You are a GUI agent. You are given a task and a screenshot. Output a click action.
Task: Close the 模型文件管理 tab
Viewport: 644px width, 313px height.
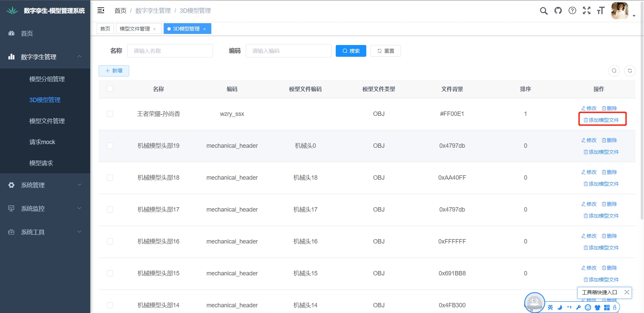click(x=155, y=29)
